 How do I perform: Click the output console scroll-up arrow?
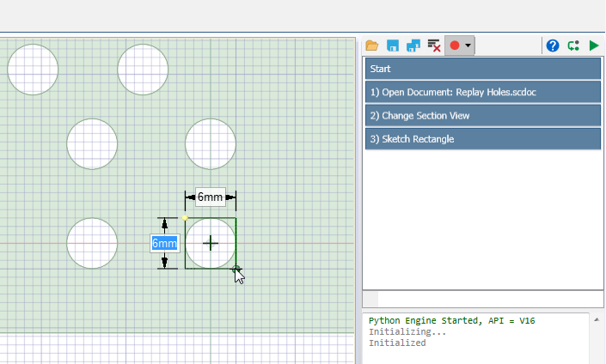[597, 319]
